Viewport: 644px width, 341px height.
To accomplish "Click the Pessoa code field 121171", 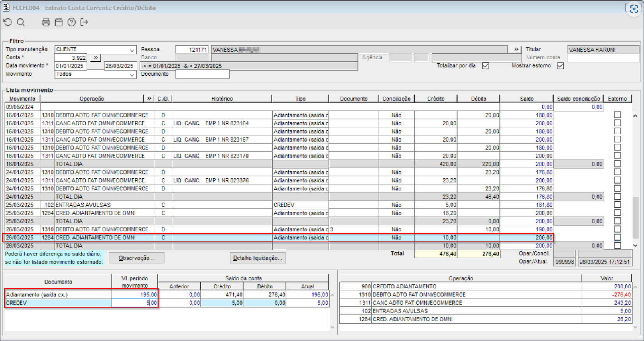I will (192, 50).
